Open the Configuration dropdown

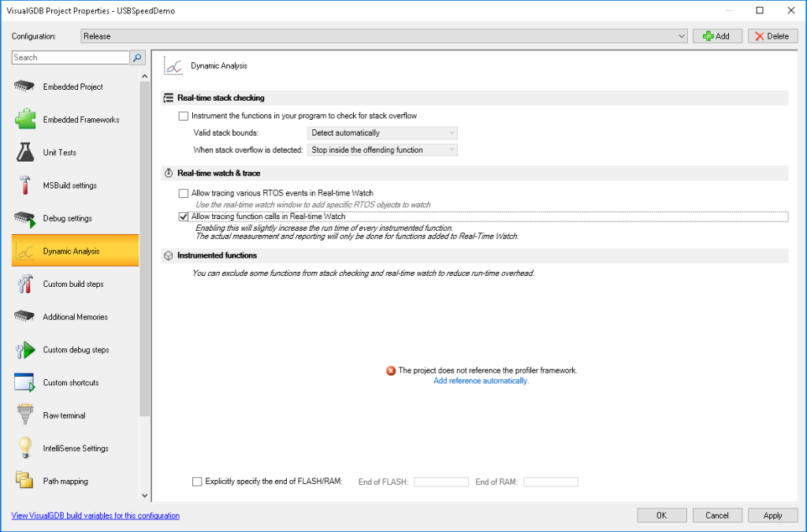(x=682, y=35)
